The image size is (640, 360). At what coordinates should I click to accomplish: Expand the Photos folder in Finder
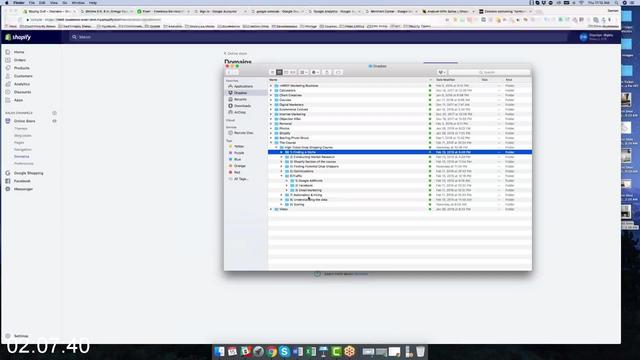[x=271, y=129]
